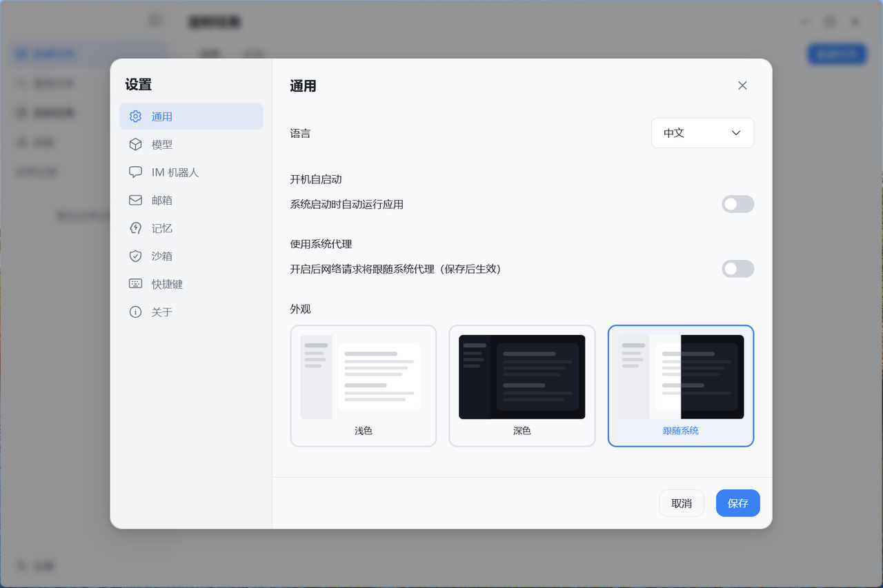Click the 系统启动时自动运行应用 description

[347, 204]
